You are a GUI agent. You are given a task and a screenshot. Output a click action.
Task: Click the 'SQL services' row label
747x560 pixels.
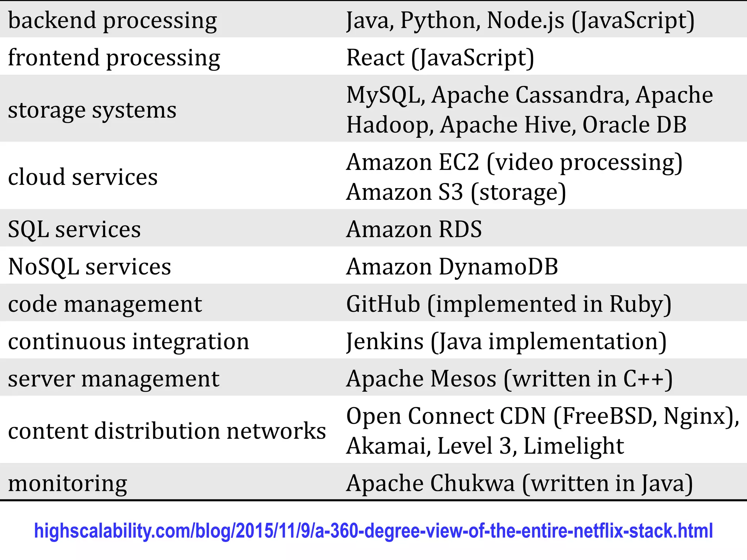coord(74,229)
